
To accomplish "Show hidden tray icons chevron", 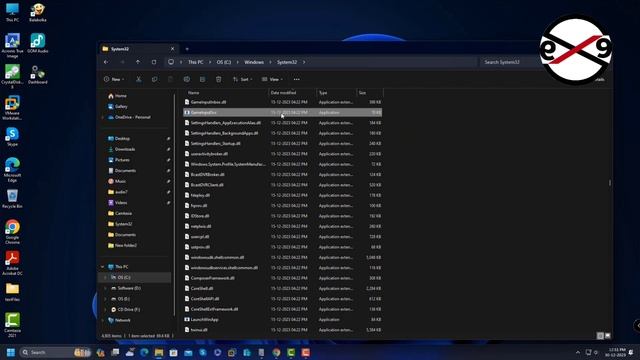I will pyautogui.click(x=578, y=352).
